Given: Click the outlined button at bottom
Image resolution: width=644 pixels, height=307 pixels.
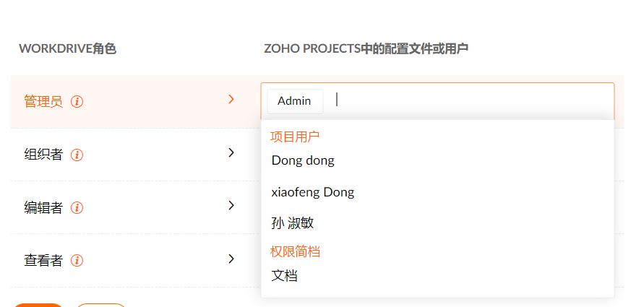Looking at the screenshot, I should 101,306.
